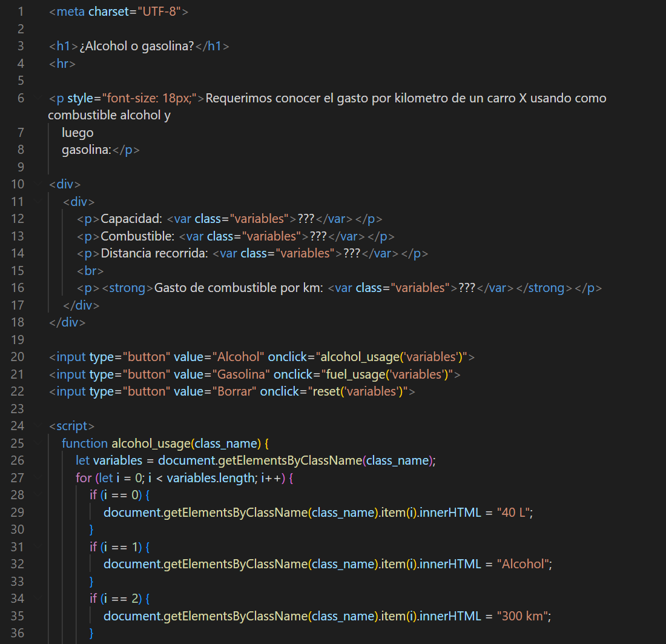Fold the for loop at line 27
Image resolution: width=666 pixels, height=644 pixels.
39,478
